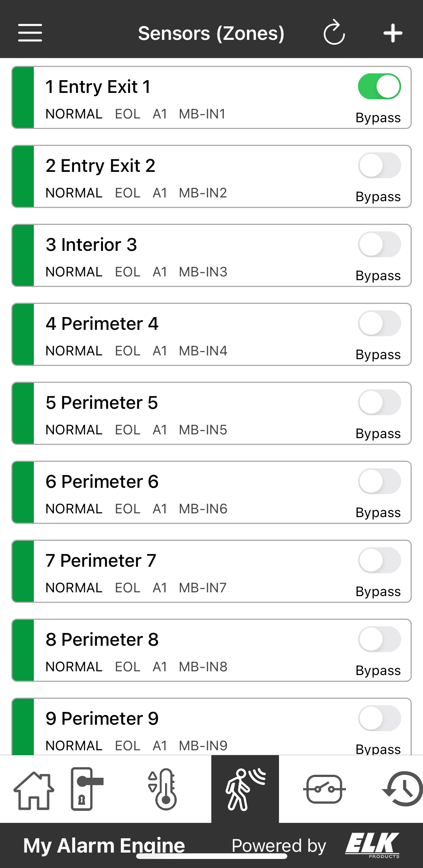Open the door locks tab
Image resolution: width=423 pixels, height=868 pixels.
pos(86,789)
